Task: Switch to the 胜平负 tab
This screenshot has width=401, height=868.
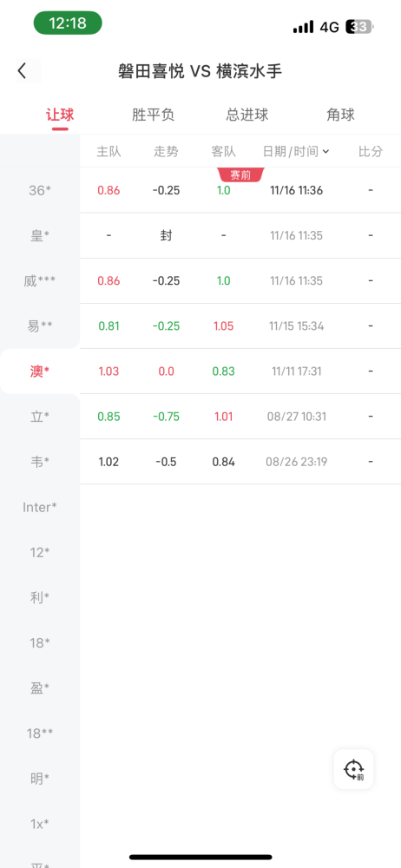Action: pyautogui.click(x=154, y=115)
